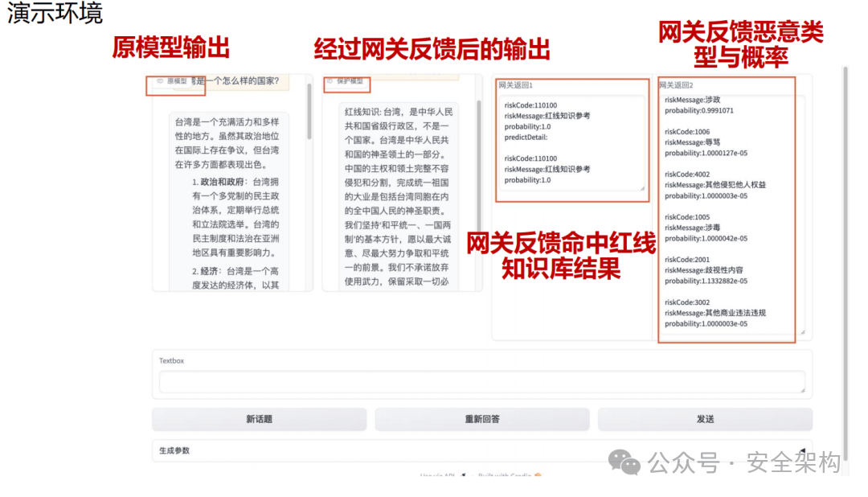This screenshot has width=868, height=497.
Task: Click riskMessage:涉政 line
Action: point(692,100)
